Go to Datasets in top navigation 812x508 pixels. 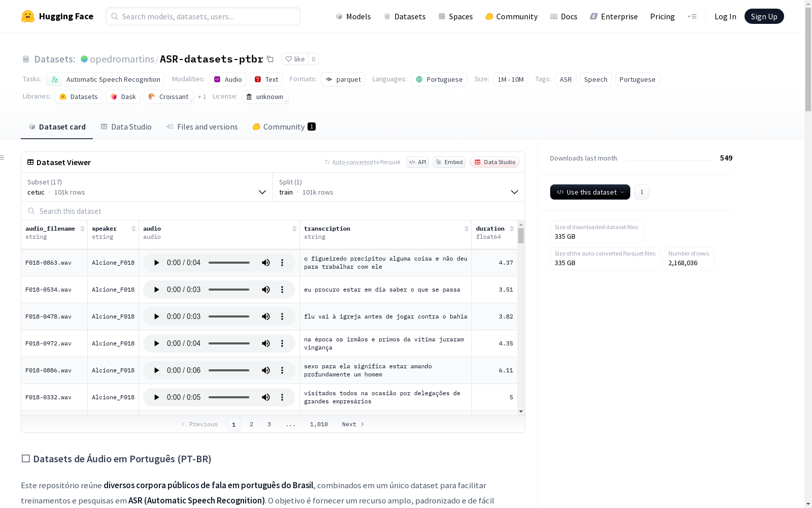click(x=404, y=16)
